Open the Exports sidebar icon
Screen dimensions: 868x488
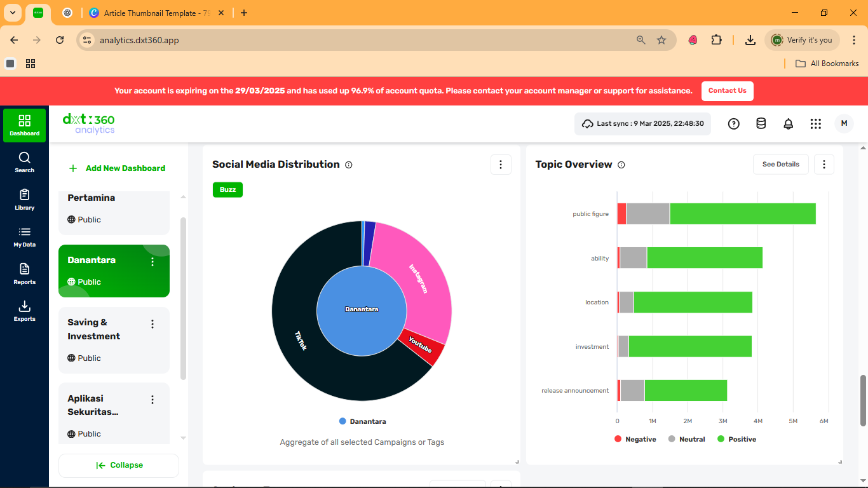pos(24,311)
